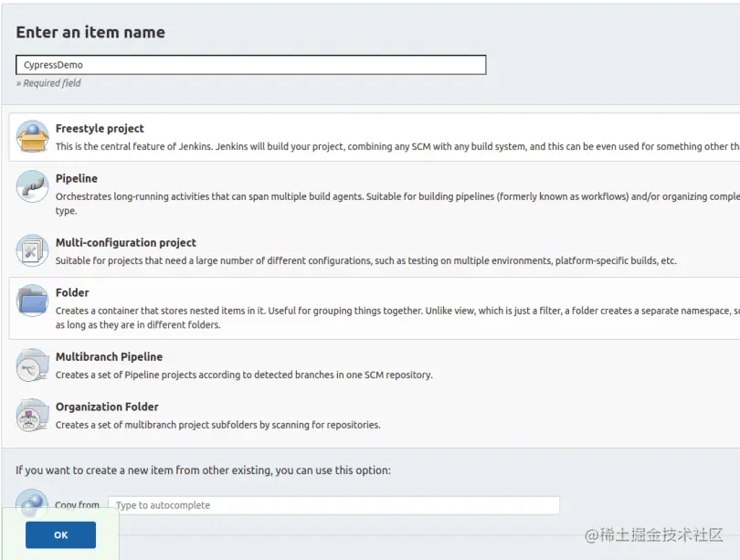Click the Organization Folder icon
Image resolution: width=740 pixels, height=560 pixels.
tap(32, 415)
